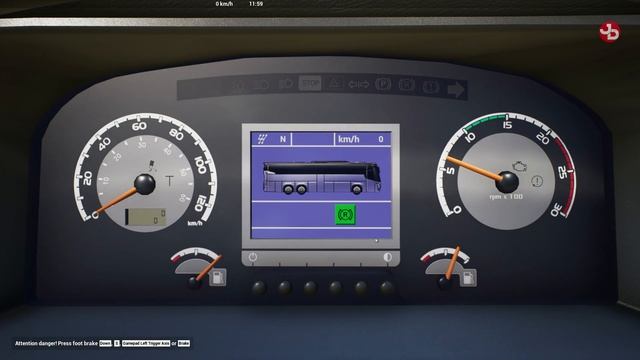Click the green parking brake icon on display
Viewport: 640px width, 360px height.
coord(345,215)
